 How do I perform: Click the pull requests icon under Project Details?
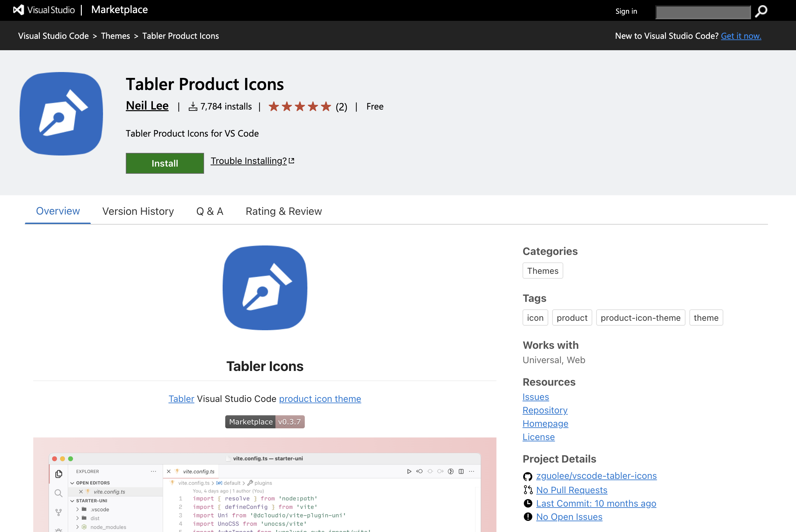(528, 490)
